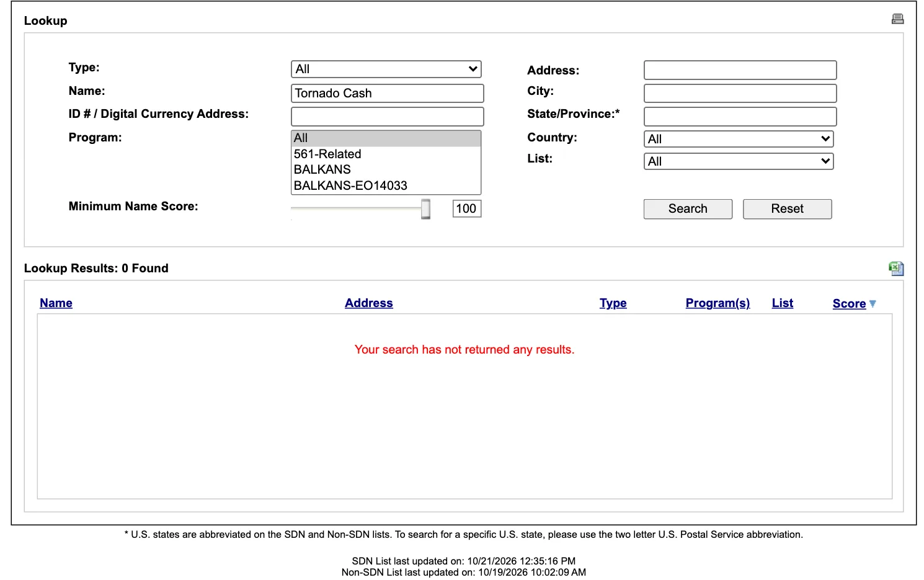Image resolution: width=924 pixels, height=580 pixels.
Task: Open the Type dropdown
Action: (x=386, y=69)
